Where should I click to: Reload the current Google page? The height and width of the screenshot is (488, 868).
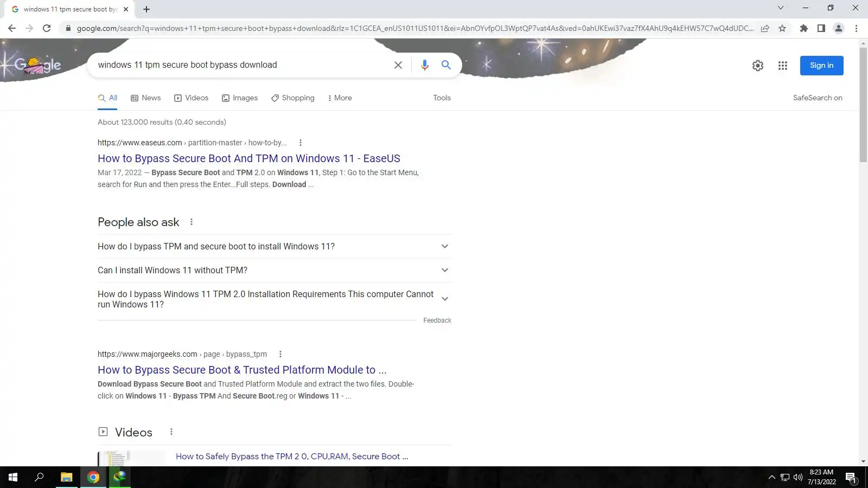(x=47, y=28)
